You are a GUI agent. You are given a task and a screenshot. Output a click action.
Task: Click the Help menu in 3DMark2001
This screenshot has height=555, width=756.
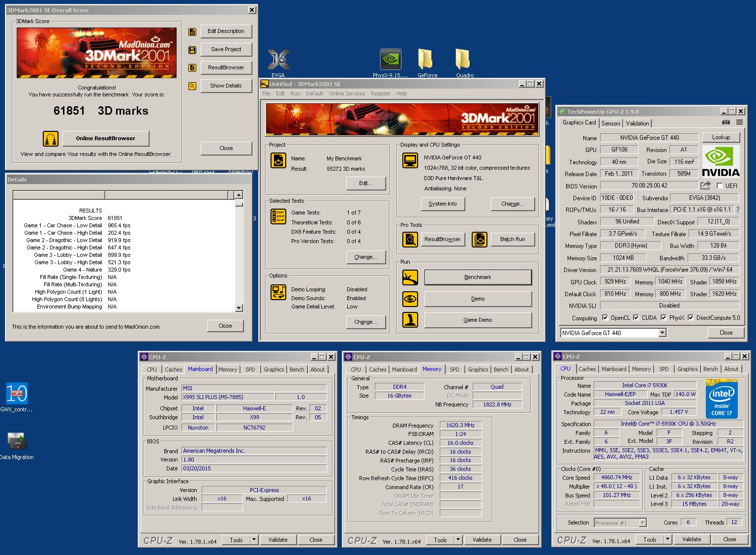[402, 93]
